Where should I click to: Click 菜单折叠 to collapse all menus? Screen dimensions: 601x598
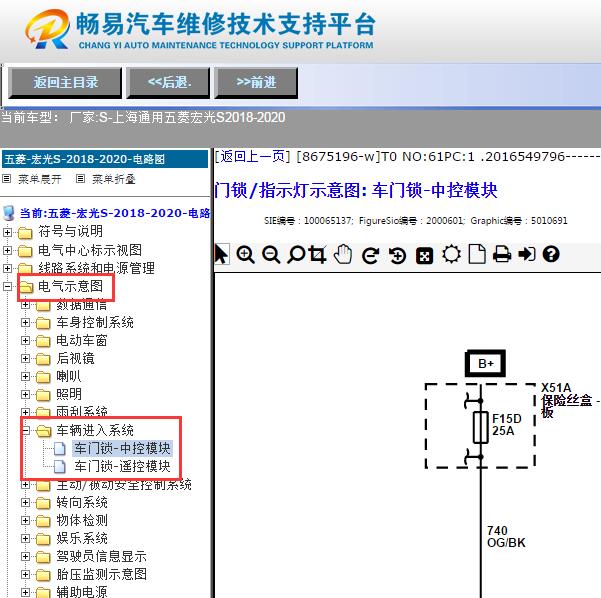pos(113,179)
